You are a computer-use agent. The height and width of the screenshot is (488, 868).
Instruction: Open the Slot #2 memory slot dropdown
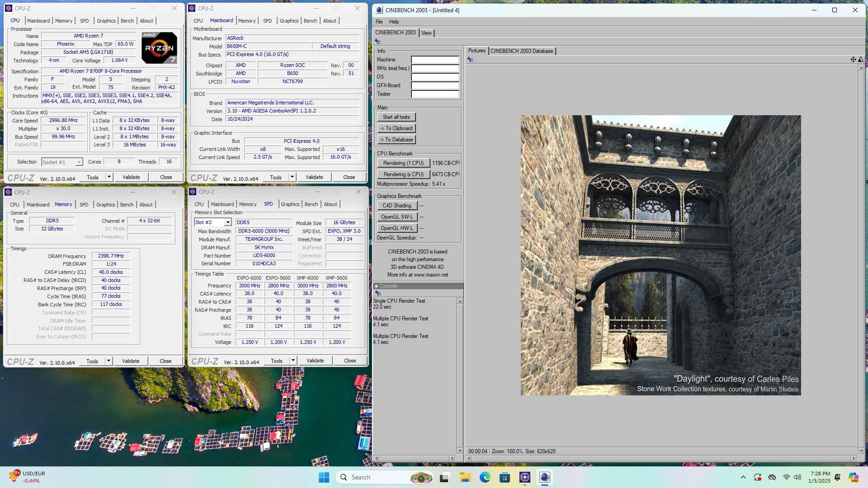(x=228, y=222)
